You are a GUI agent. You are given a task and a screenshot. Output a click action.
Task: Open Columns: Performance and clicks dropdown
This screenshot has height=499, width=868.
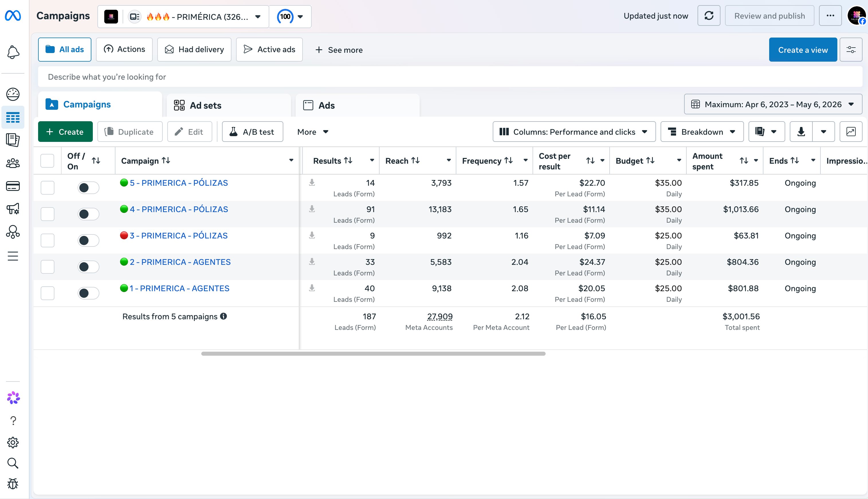click(x=574, y=132)
